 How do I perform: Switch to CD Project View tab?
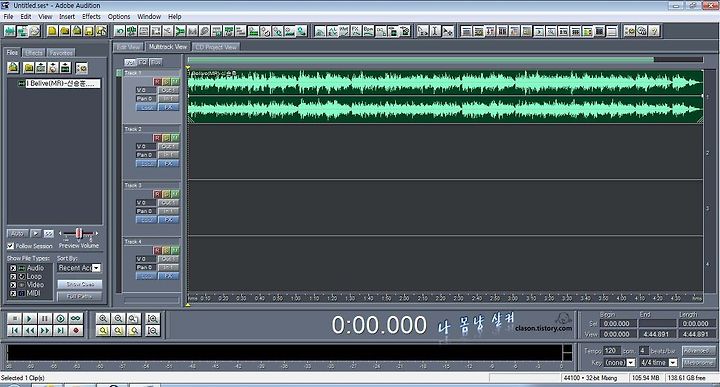216,47
